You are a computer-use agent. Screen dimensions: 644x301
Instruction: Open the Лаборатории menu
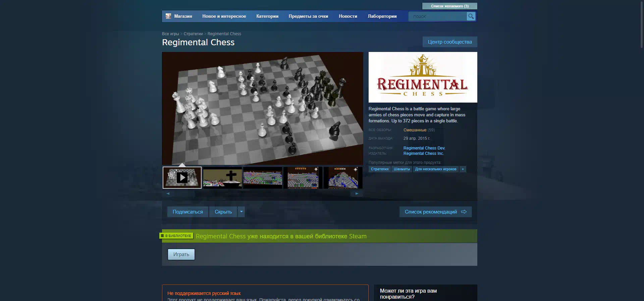[382, 16]
